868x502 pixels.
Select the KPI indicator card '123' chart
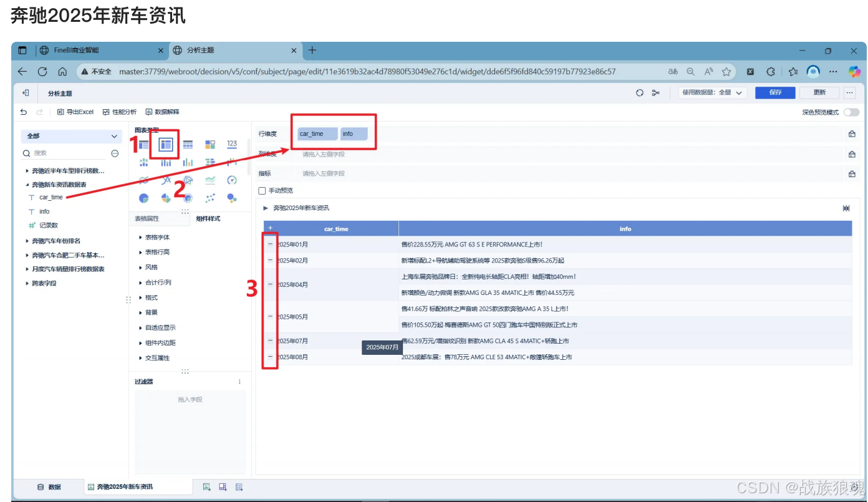click(232, 144)
